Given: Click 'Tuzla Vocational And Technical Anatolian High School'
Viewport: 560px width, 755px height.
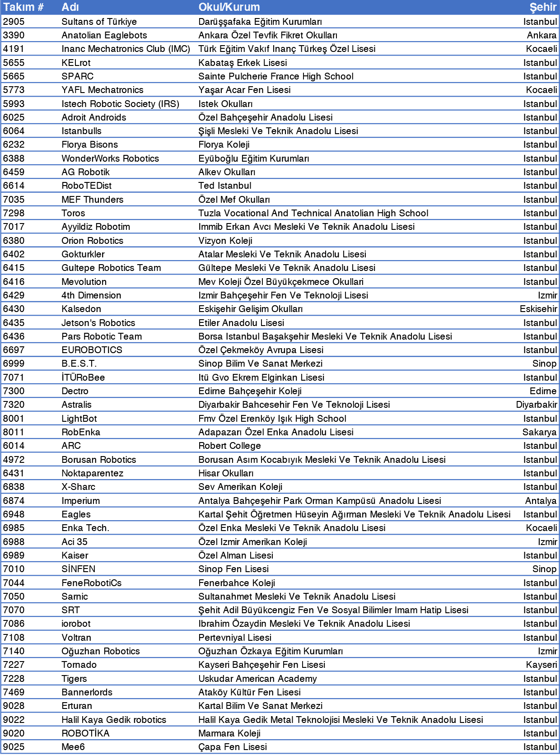Looking at the screenshot, I should point(313,213).
